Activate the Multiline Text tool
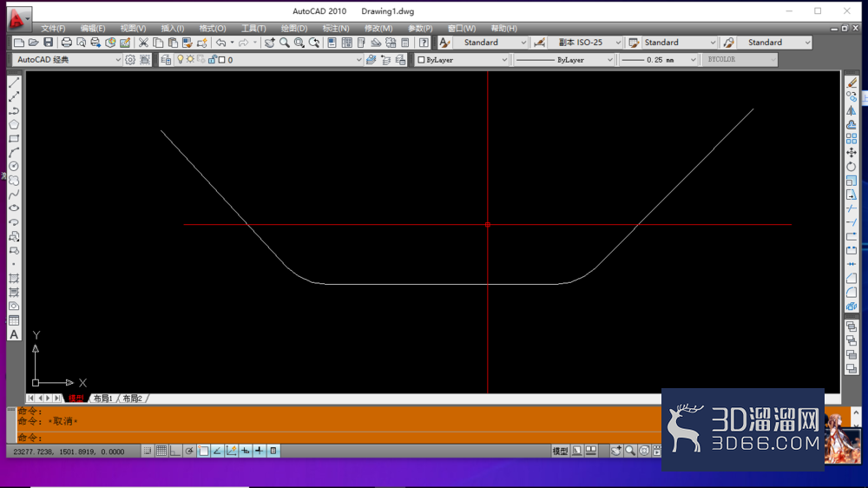The image size is (868, 488). pos(14,334)
